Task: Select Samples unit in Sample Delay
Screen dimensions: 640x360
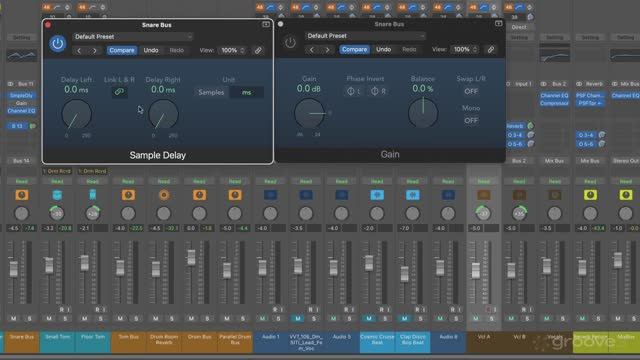Action: (211, 93)
